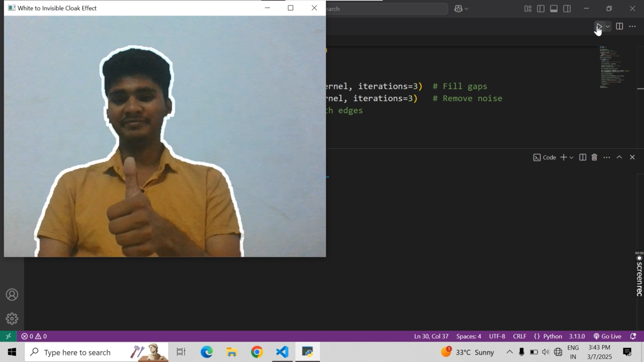Viewport: 644px width, 362px height.
Task: Click Go Live in the status bar
Action: click(607, 336)
